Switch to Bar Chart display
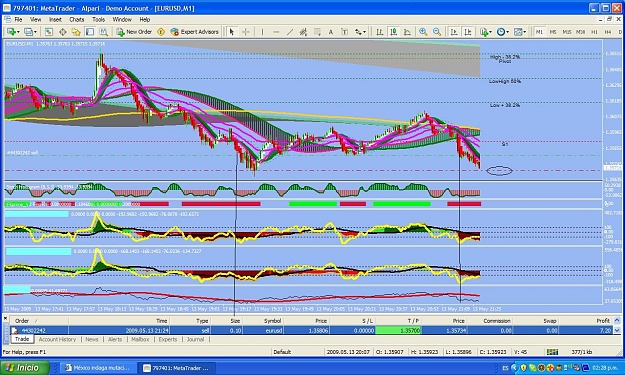The width and height of the screenshot is (625, 375). point(379,32)
